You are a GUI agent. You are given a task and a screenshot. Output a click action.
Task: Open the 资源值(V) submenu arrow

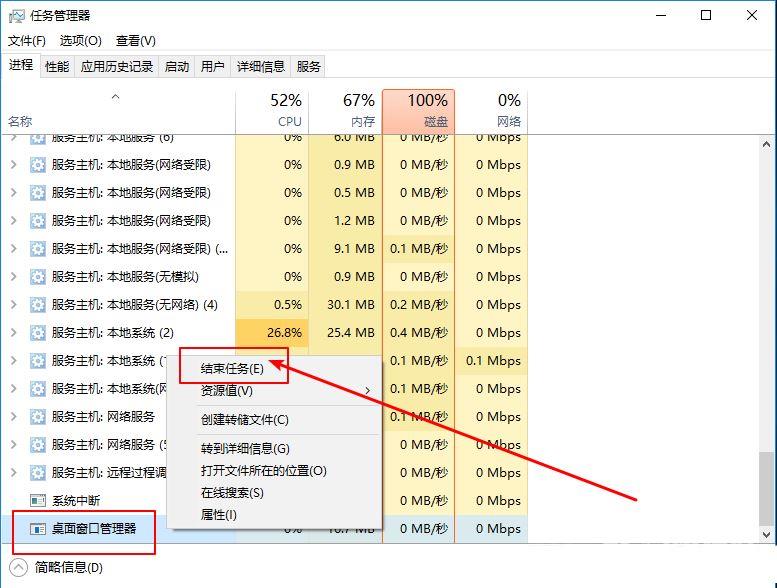click(x=368, y=391)
